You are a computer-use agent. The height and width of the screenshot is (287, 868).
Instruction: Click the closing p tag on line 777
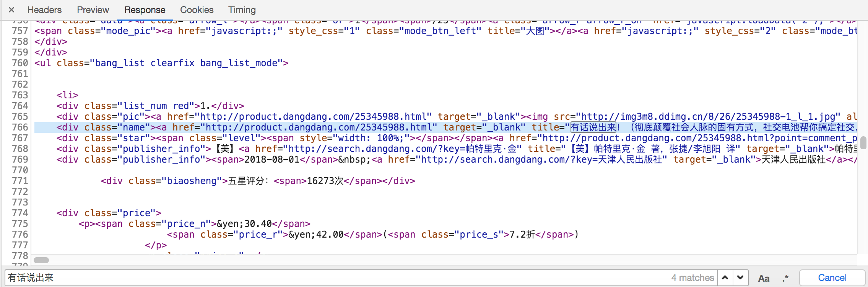[x=156, y=245]
